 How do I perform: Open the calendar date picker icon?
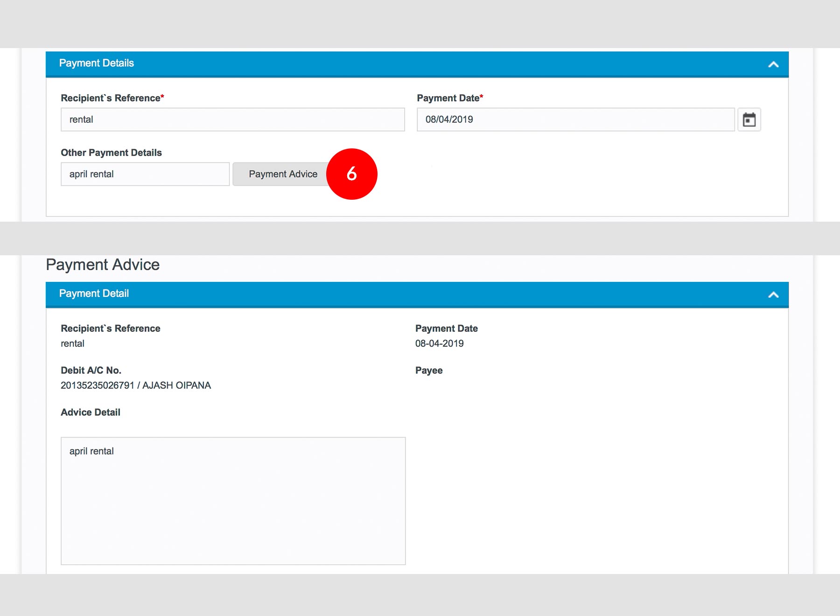click(x=749, y=119)
